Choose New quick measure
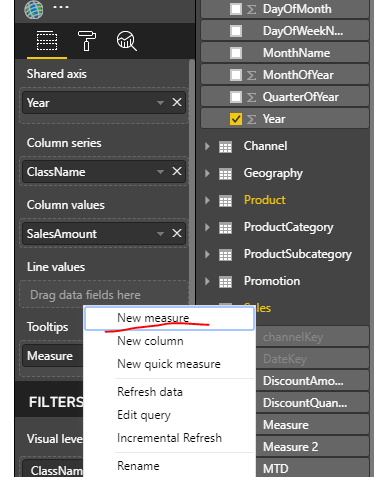The width and height of the screenshot is (374, 477). (x=169, y=364)
